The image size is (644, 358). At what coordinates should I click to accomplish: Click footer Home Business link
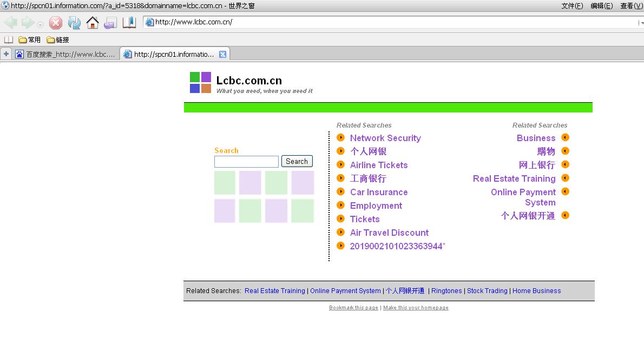click(x=536, y=290)
